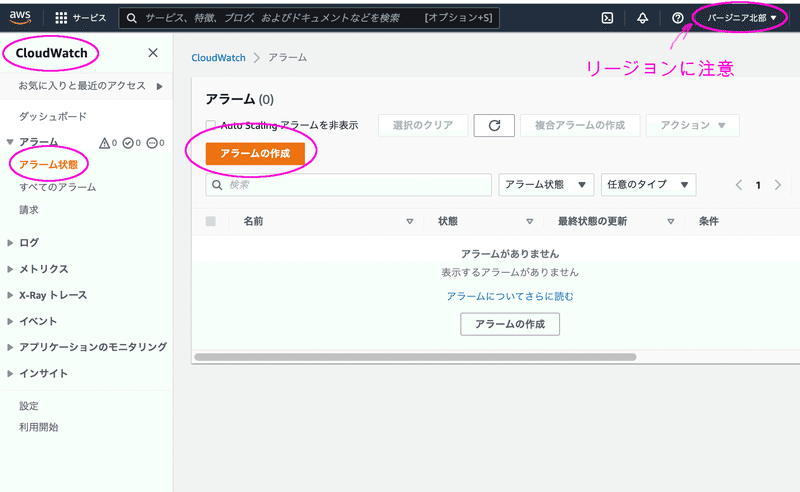The image size is (800, 492).
Task: Open the CloudShell terminal icon
Action: click(607, 18)
